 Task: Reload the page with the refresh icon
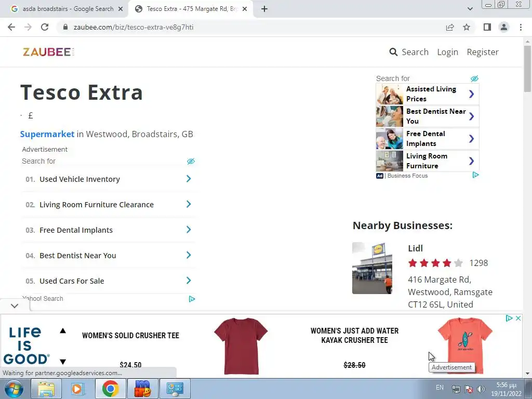pyautogui.click(x=45, y=27)
